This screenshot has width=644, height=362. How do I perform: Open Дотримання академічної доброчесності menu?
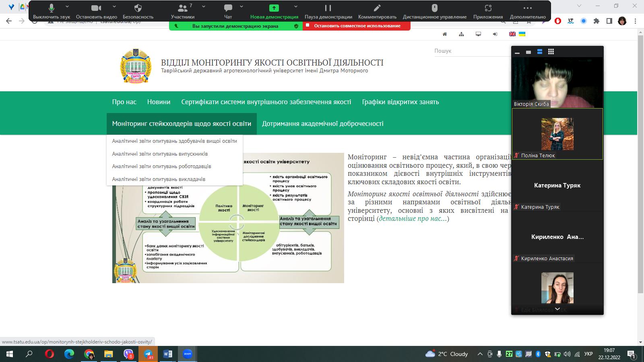pyautogui.click(x=322, y=123)
